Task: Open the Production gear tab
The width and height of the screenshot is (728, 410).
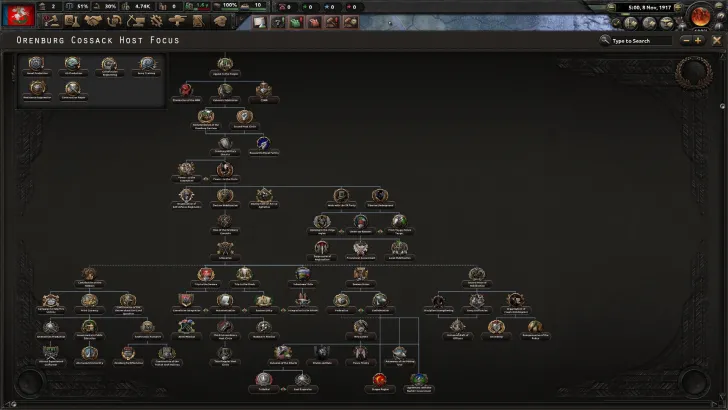Action: (x=157, y=21)
